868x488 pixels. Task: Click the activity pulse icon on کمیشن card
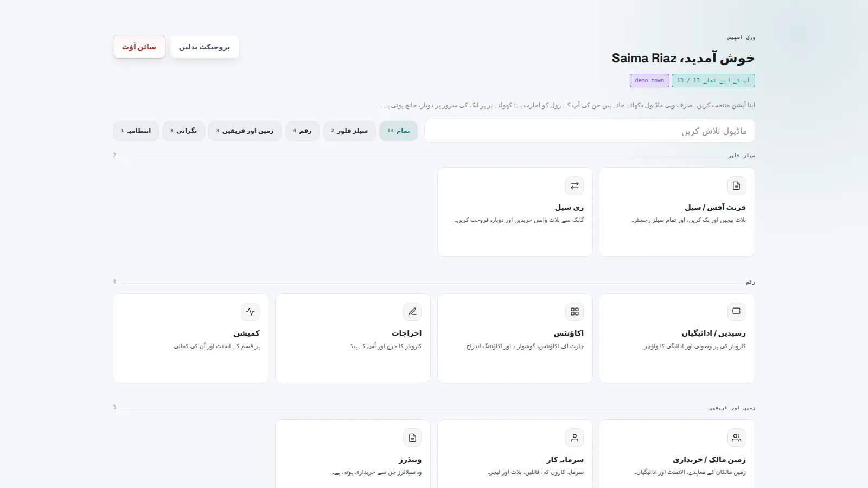(x=250, y=311)
